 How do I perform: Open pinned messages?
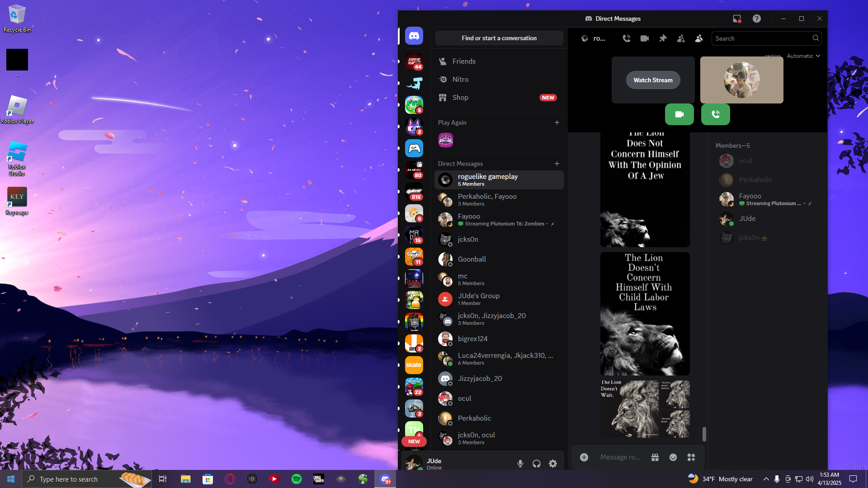[663, 38]
